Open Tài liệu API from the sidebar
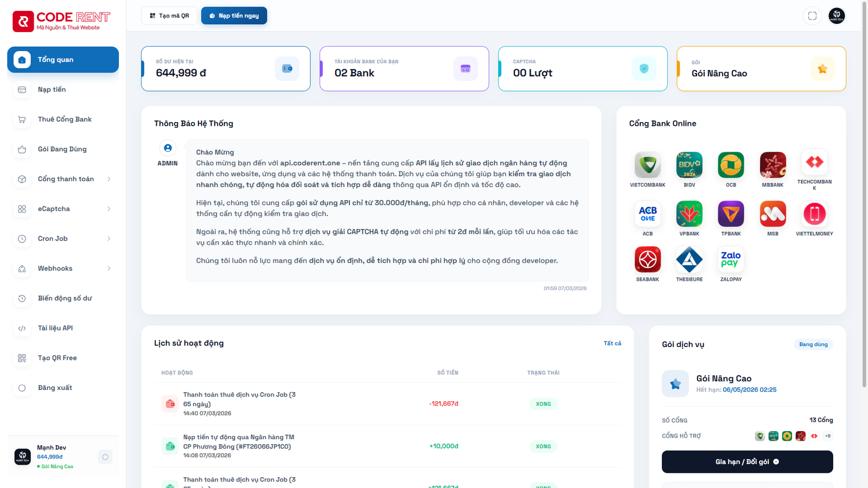This screenshot has width=868, height=488. click(55, 328)
